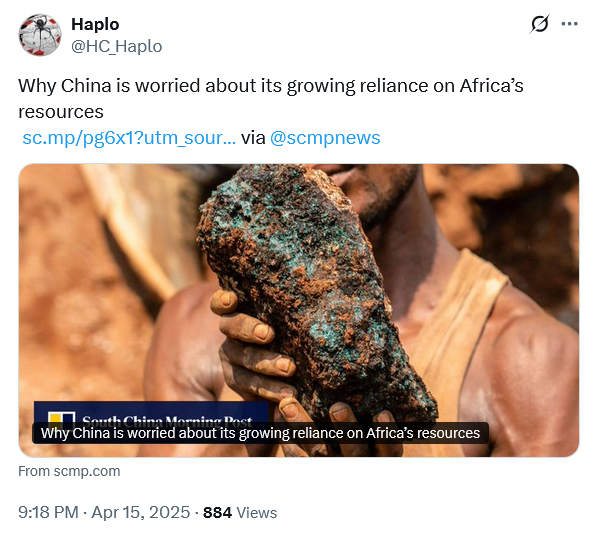Open the @scmpnews mention

click(x=325, y=138)
